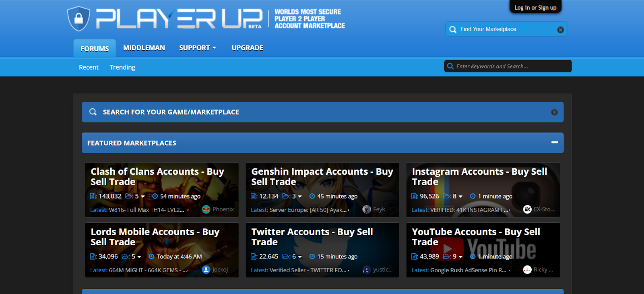Open latest thread VERIFIED: 41K INSTAGRAM

(469, 210)
